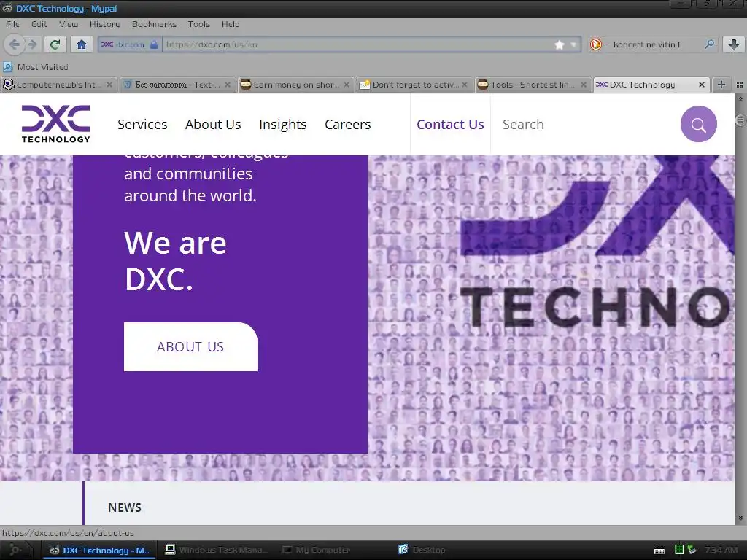Reload the page with the green refresh icon
The width and height of the screenshot is (747, 560).
coord(55,44)
